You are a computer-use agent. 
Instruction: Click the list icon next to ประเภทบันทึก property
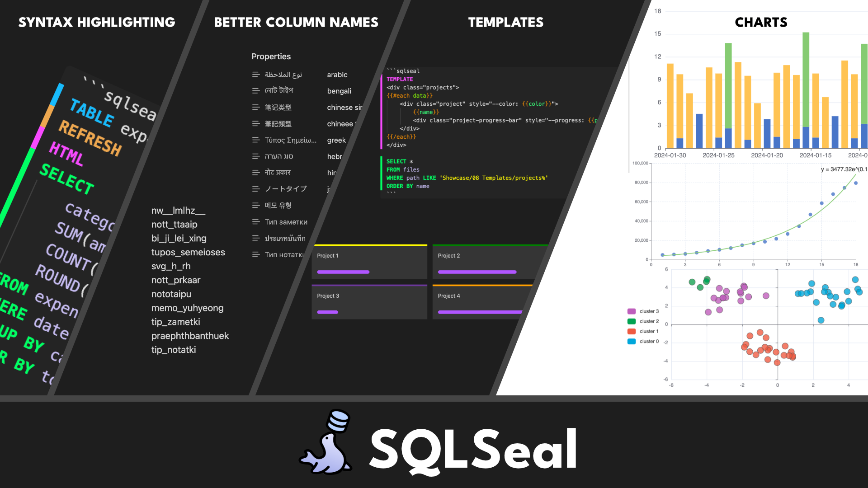tap(255, 238)
